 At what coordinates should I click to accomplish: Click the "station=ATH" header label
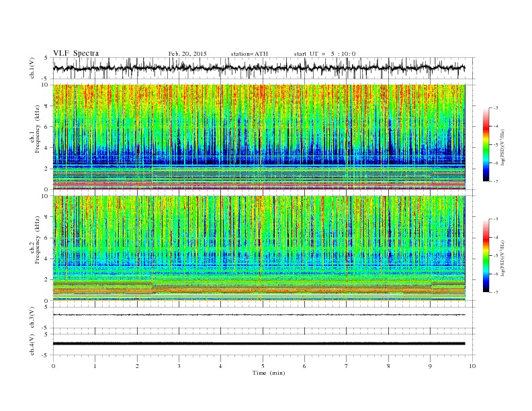249,54
